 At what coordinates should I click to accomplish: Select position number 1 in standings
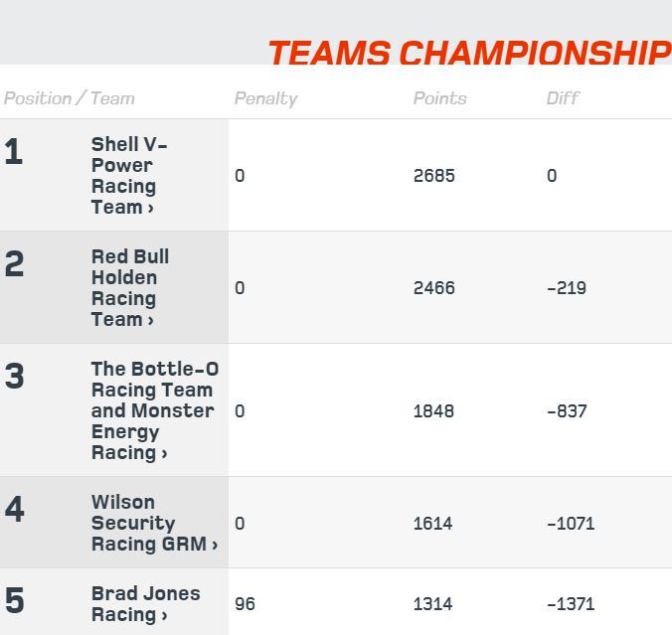[x=14, y=151]
